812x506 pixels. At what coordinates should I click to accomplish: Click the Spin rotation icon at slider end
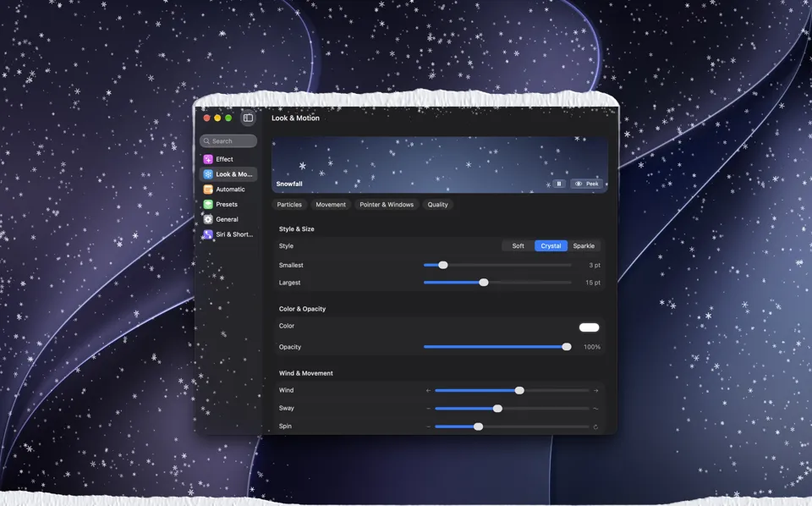(x=595, y=426)
